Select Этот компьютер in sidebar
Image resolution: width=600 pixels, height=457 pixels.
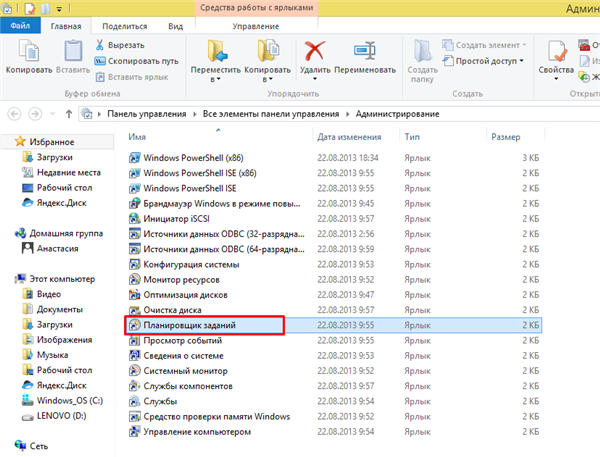(62, 279)
